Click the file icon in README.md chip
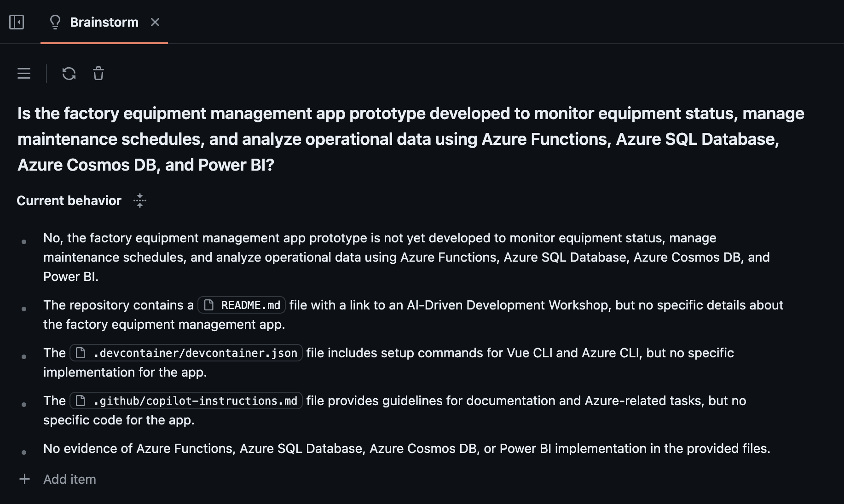Screen dimensions: 844x504 pyautogui.click(x=209, y=305)
